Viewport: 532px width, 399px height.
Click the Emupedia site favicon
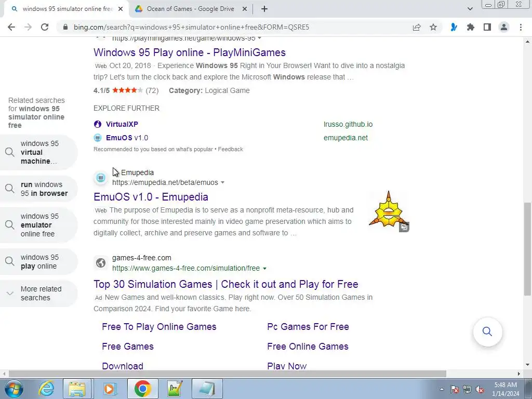(101, 178)
